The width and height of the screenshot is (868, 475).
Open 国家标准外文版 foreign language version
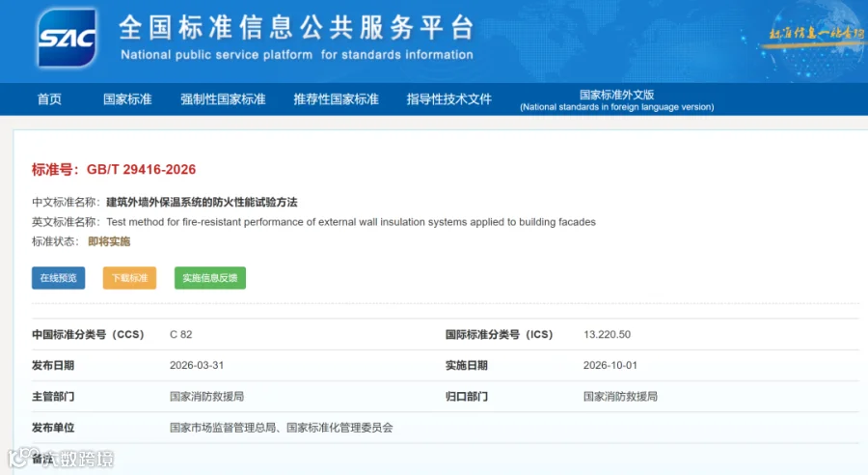click(x=616, y=100)
